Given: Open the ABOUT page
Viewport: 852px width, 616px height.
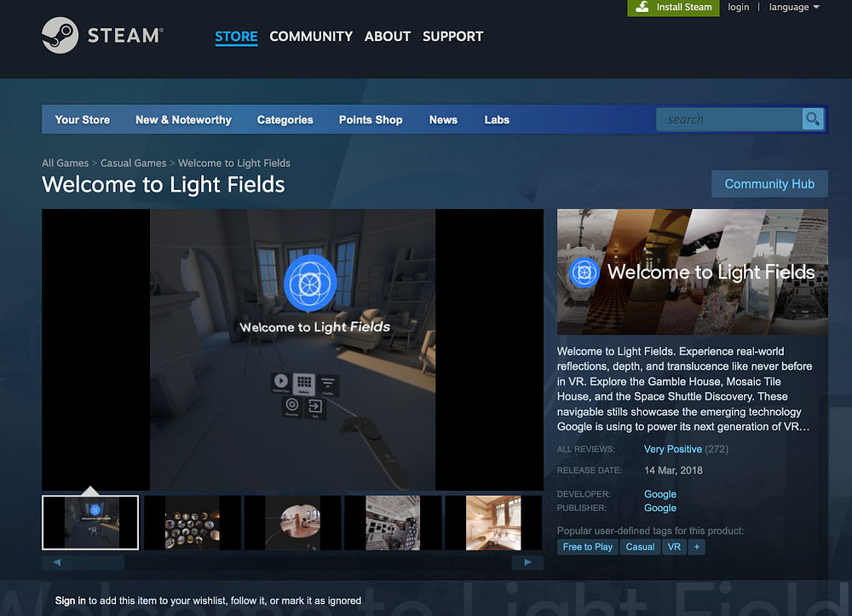Looking at the screenshot, I should (388, 37).
